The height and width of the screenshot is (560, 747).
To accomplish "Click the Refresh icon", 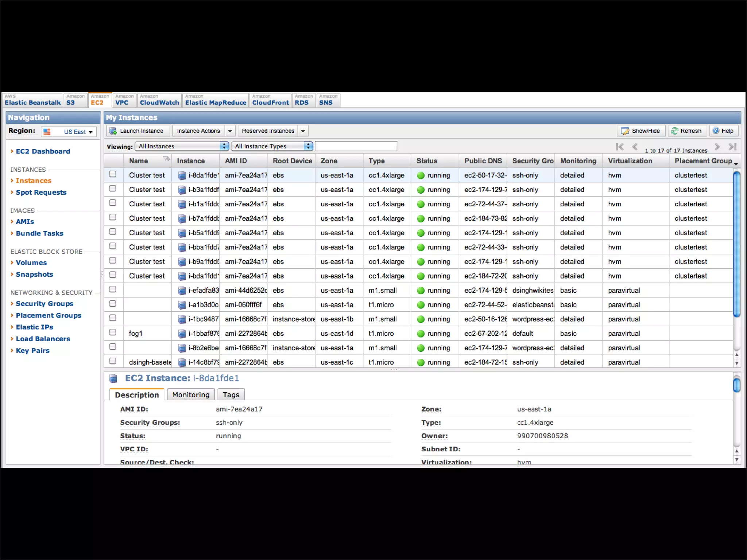I will 675,131.
